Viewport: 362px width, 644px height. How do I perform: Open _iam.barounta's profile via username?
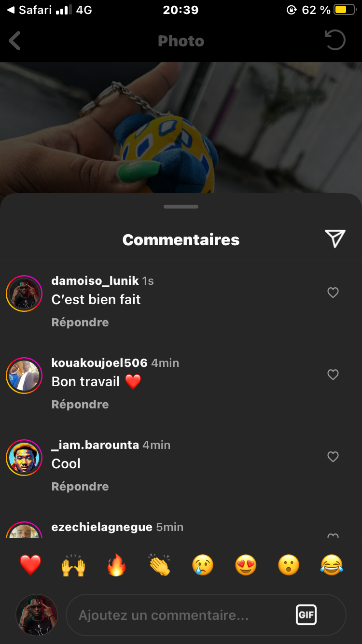[x=95, y=445]
